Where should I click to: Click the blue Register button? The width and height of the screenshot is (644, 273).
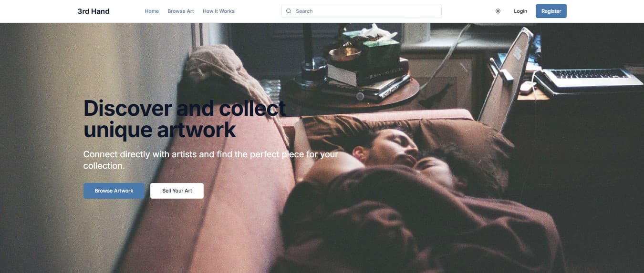coord(551,11)
